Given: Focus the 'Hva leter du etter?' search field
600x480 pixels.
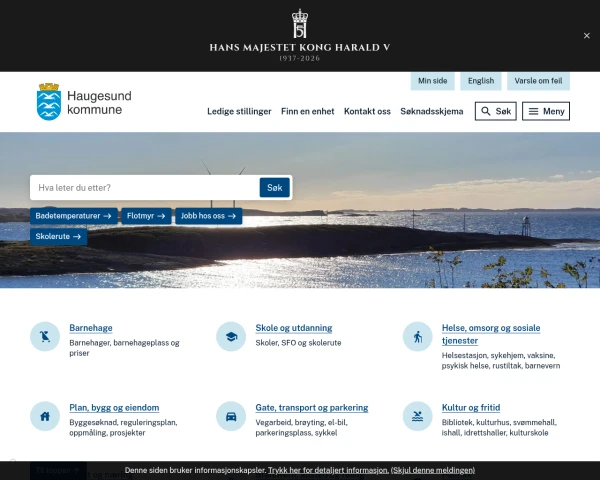Looking at the screenshot, I should [x=145, y=188].
